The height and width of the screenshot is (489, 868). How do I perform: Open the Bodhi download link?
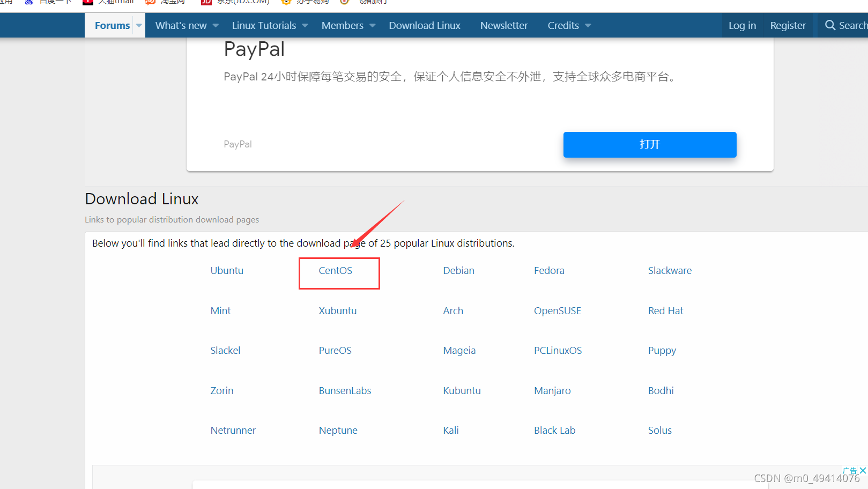point(661,391)
